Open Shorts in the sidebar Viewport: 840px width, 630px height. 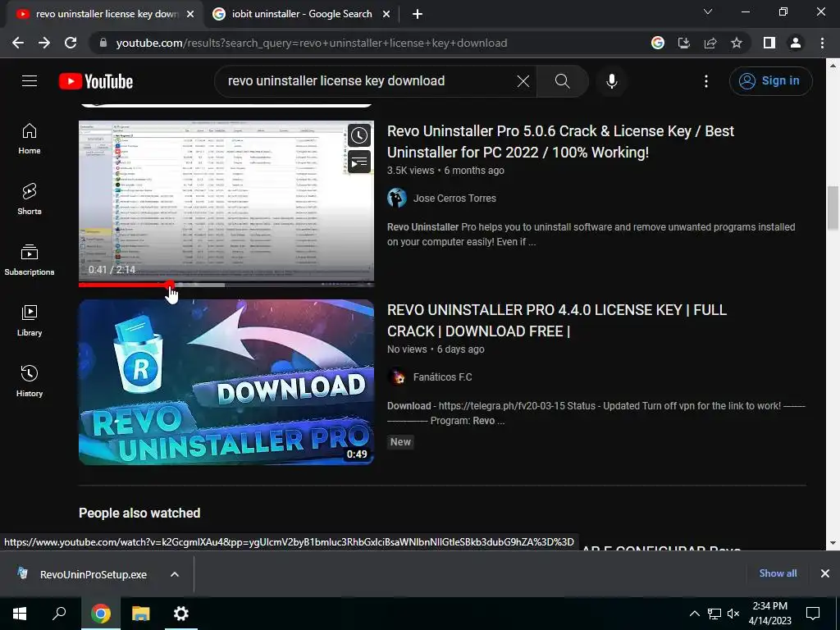click(30, 199)
